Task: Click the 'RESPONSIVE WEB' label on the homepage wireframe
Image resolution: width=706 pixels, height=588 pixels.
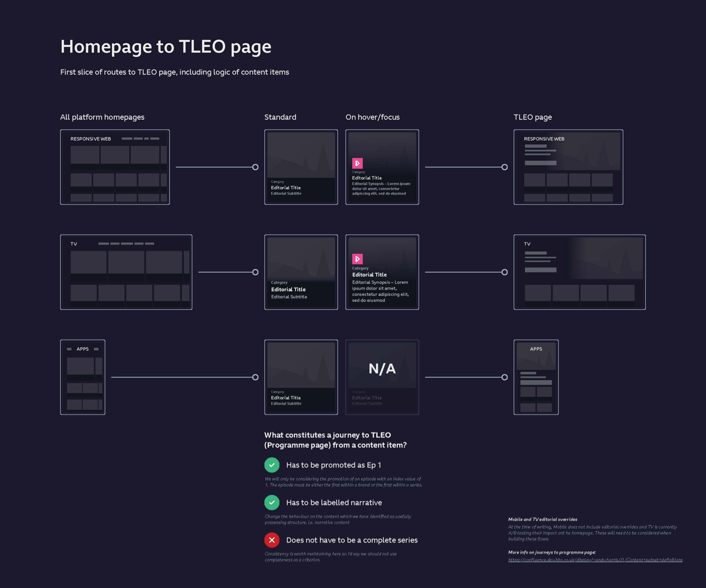Action: click(x=91, y=139)
